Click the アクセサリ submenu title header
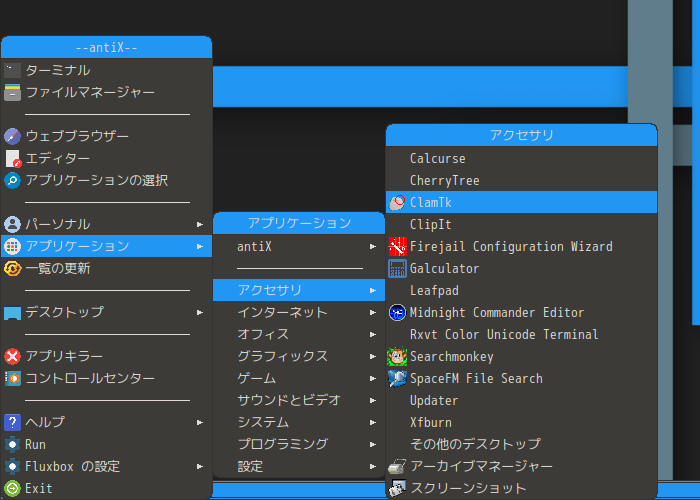Viewport: 700px width, 500px height. [521, 135]
